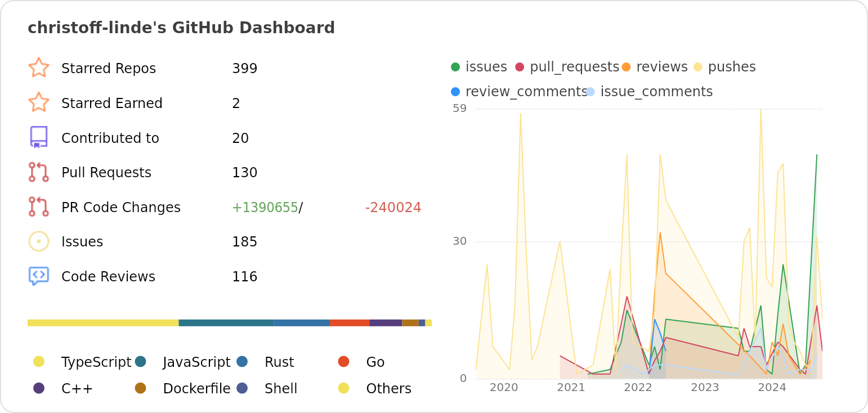The width and height of the screenshot is (868, 413).
Task: Click the PR Code Changes icon
Action: coord(39,206)
